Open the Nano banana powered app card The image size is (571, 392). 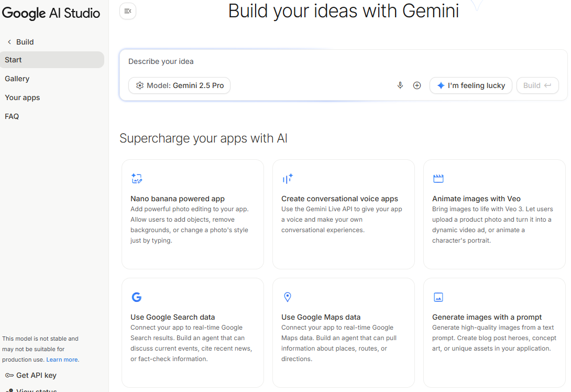point(193,214)
